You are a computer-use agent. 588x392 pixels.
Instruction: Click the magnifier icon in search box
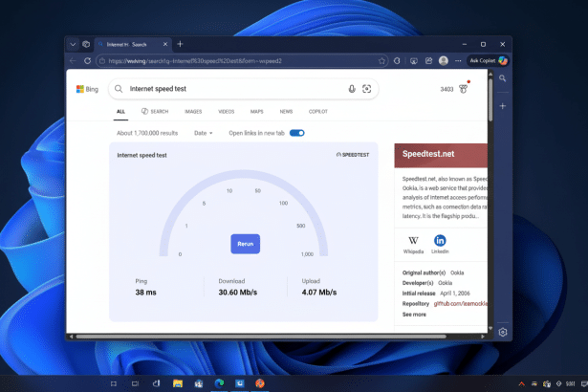(119, 89)
